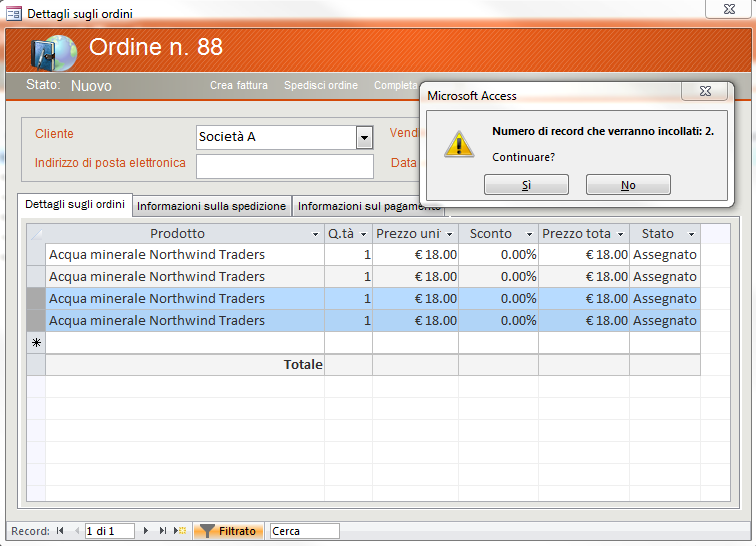Viewport: 756px width, 546px height.
Task: Close the Dettagli sugli ordini window
Action: pos(729,9)
